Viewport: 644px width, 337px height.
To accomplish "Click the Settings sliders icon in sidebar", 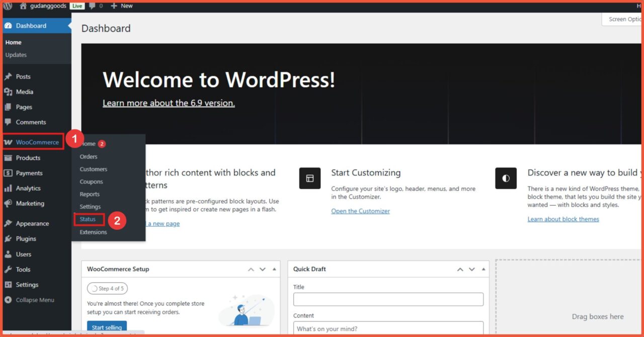I will pos(8,285).
